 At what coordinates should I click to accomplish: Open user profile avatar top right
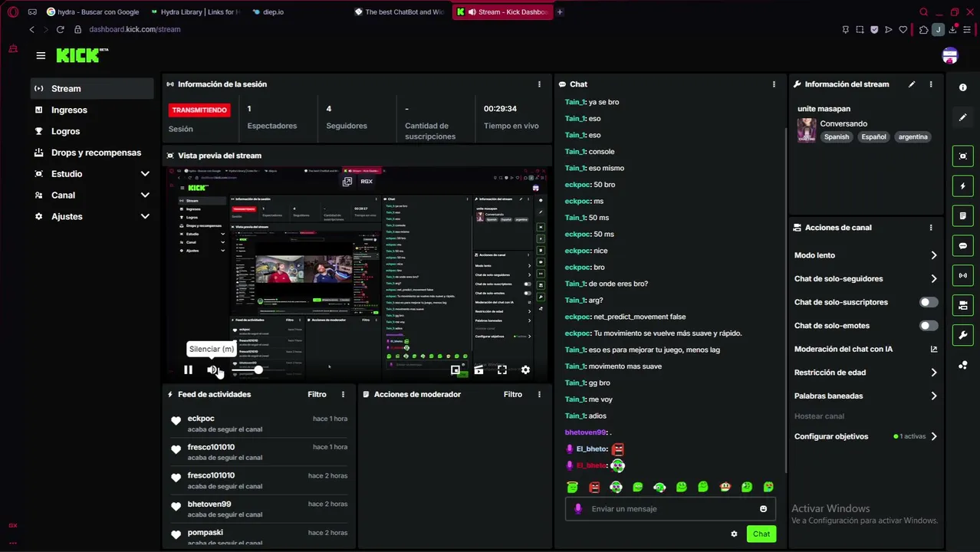[x=950, y=55]
